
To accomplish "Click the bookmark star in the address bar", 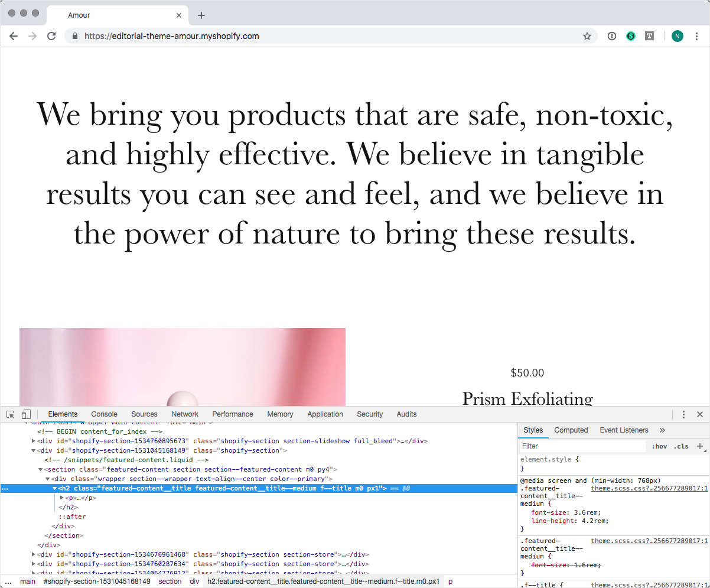I will tap(587, 36).
